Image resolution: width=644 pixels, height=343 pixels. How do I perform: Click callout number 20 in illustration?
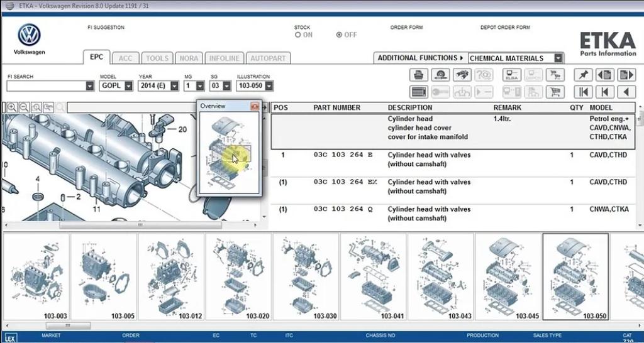(182, 129)
